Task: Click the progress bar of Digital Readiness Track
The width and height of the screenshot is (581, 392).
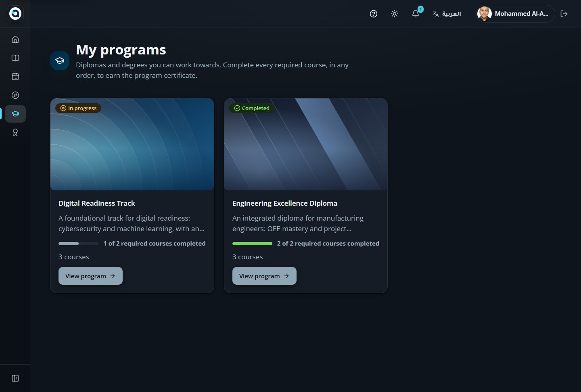Action: (78, 244)
